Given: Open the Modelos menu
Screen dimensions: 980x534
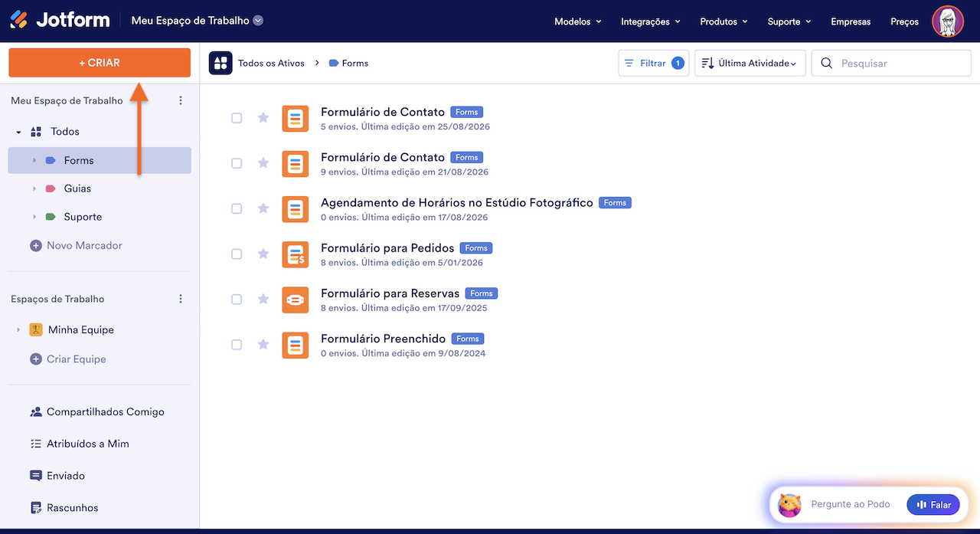Looking at the screenshot, I should (578, 21).
